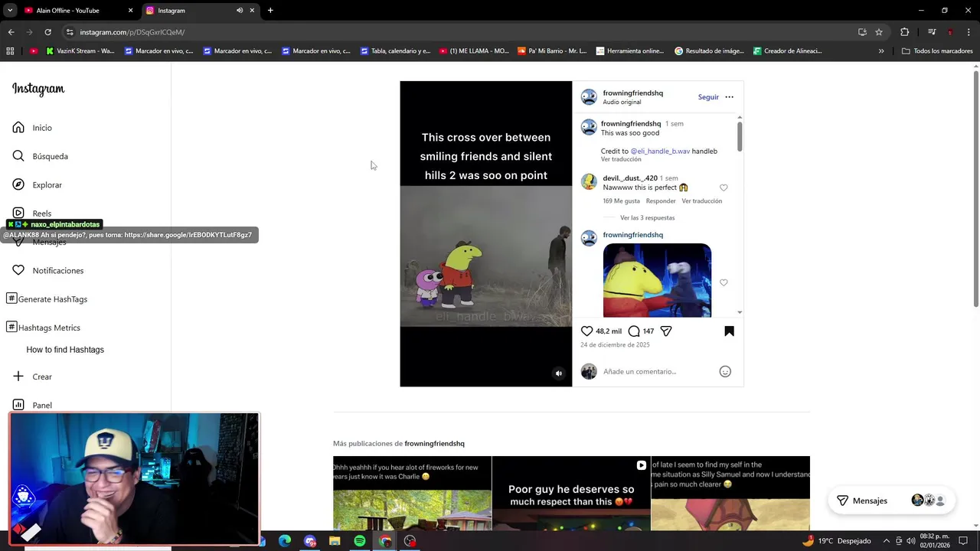The image size is (980, 551).
Task: Bookmark this page with the star icon
Action: pyautogui.click(x=879, y=32)
